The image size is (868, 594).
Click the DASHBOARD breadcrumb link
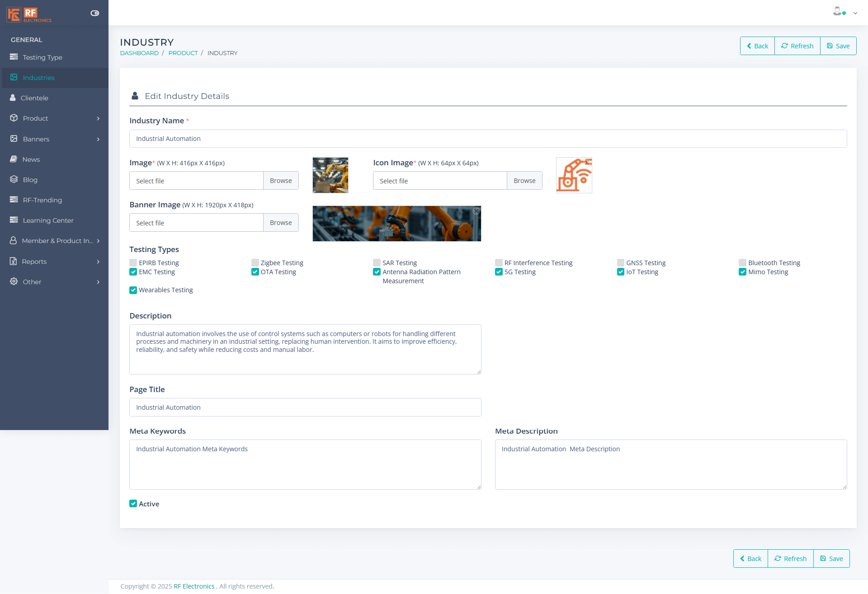[x=139, y=53]
